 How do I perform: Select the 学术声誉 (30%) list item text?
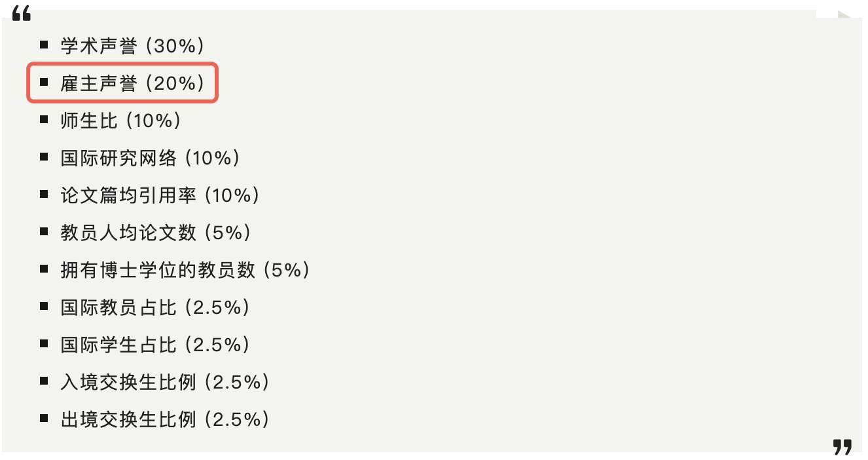(x=133, y=46)
